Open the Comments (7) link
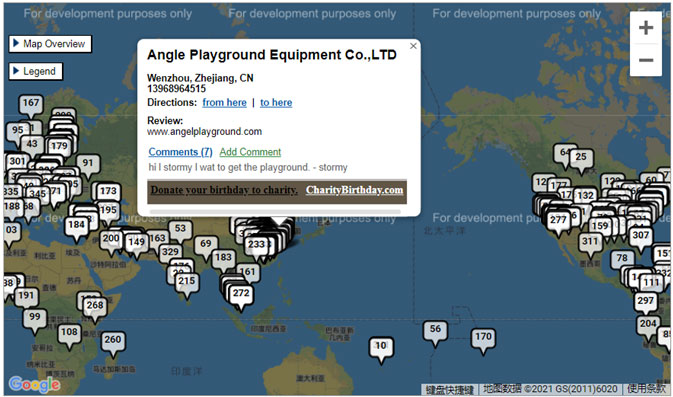Viewport: 673px width, 397px height. tap(180, 152)
